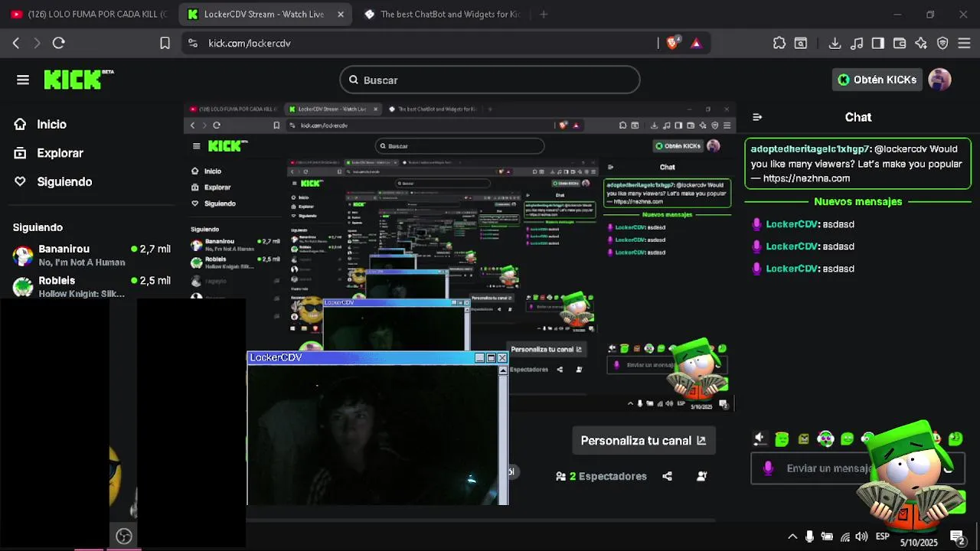Screen dimensions: 980x551
Task: Click the green KICK logo
Action: click(78, 80)
